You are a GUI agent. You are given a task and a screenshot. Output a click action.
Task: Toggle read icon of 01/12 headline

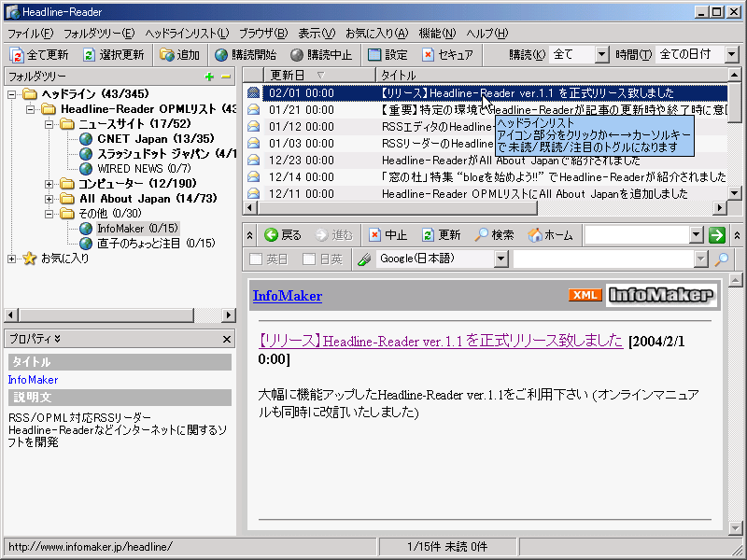pyautogui.click(x=253, y=127)
